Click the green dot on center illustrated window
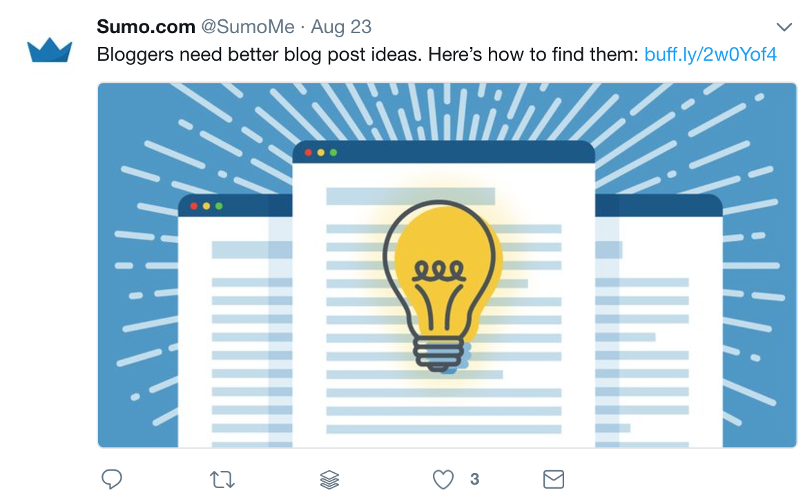812x504 pixels. (x=333, y=153)
